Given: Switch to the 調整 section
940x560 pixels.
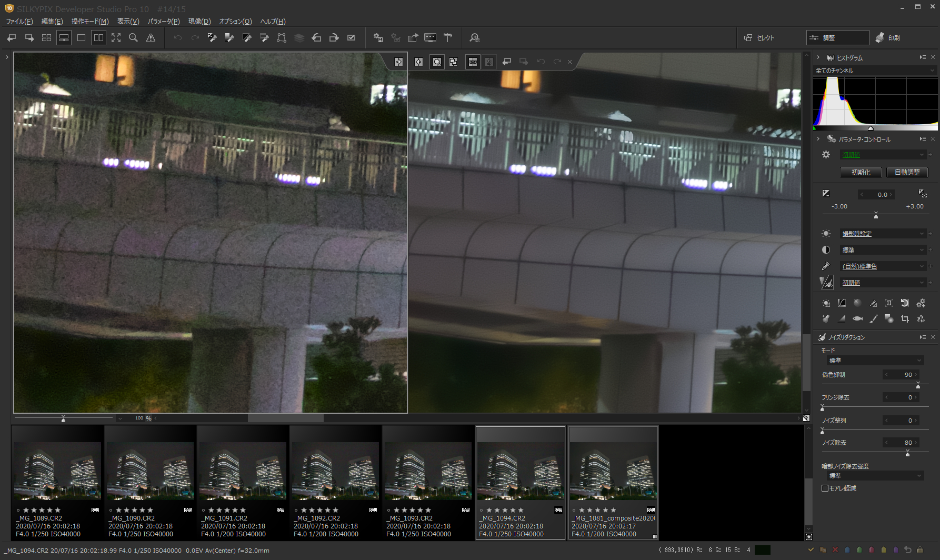Looking at the screenshot, I should [x=837, y=38].
